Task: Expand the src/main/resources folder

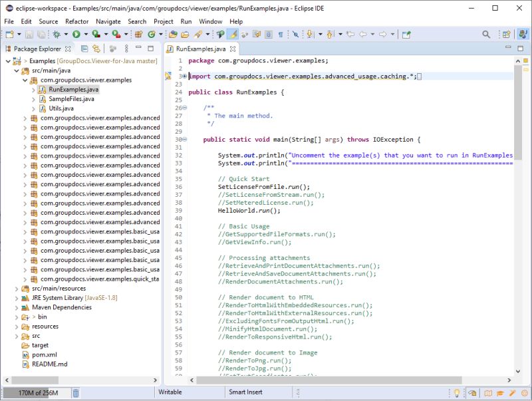Action: pyautogui.click(x=16, y=289)
